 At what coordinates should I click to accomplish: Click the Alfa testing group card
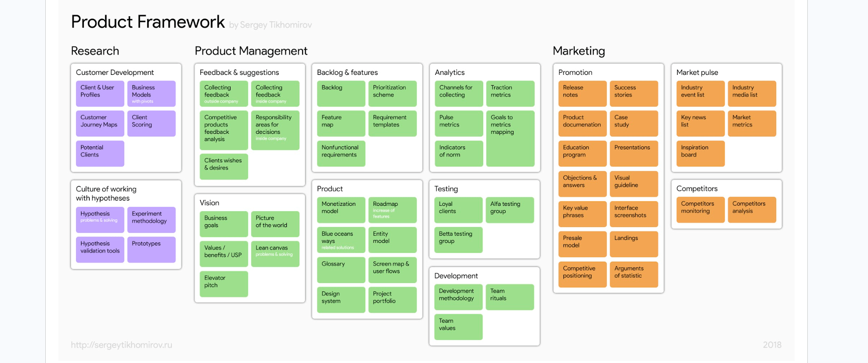pyautogui.click(x=509, y=210)
